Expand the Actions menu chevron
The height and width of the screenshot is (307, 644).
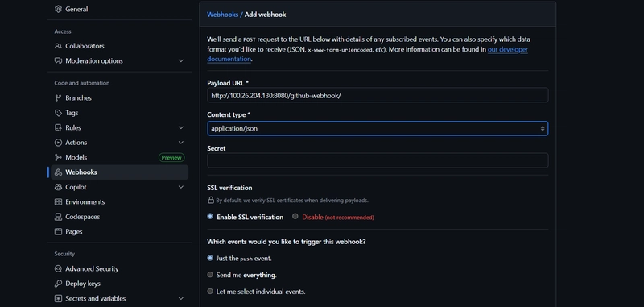pyautogui.click(x=180, y=143)
